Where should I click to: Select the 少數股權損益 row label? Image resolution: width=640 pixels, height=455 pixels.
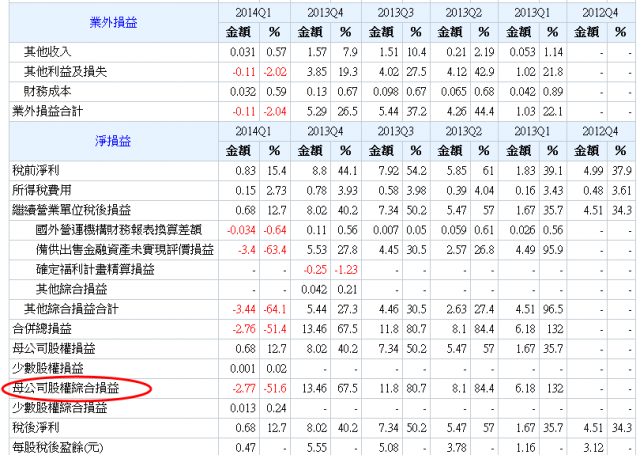[x=48, y=368]
